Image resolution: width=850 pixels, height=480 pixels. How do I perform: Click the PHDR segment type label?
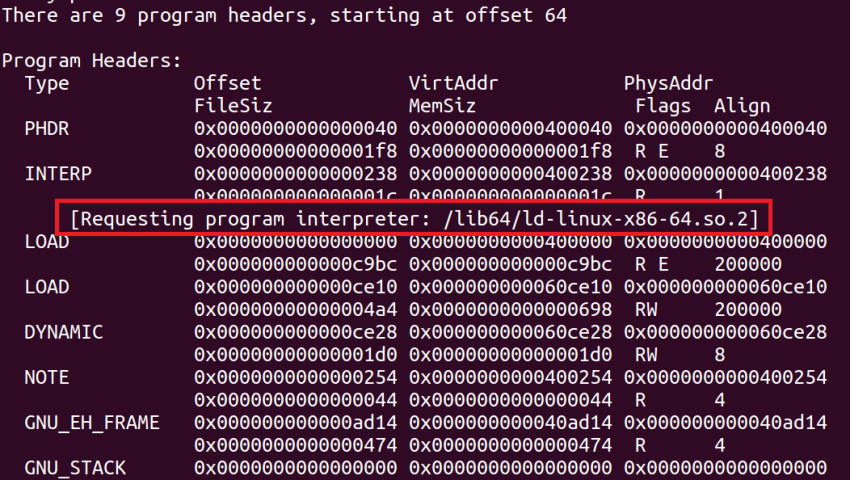point(47,128)
